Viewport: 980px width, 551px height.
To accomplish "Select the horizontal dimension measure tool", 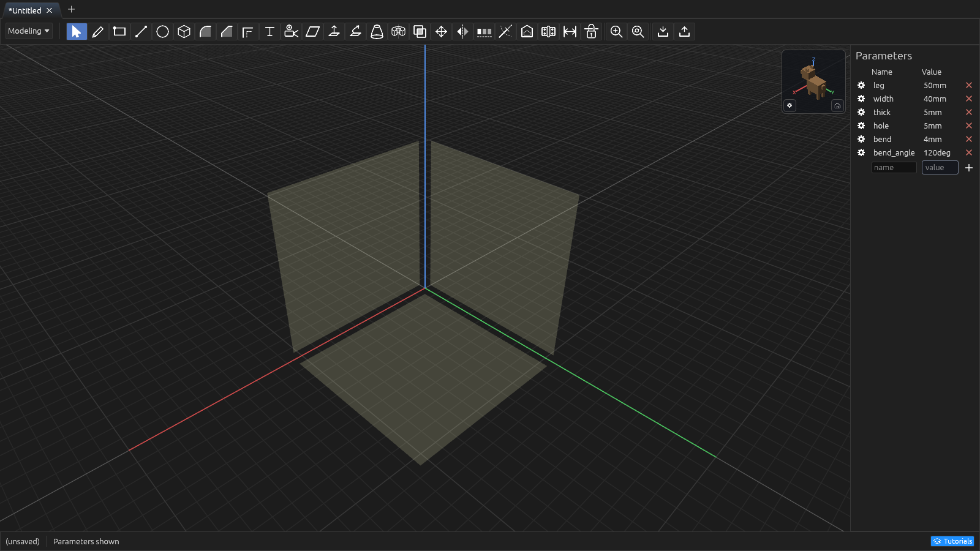I will coord(570,31).
